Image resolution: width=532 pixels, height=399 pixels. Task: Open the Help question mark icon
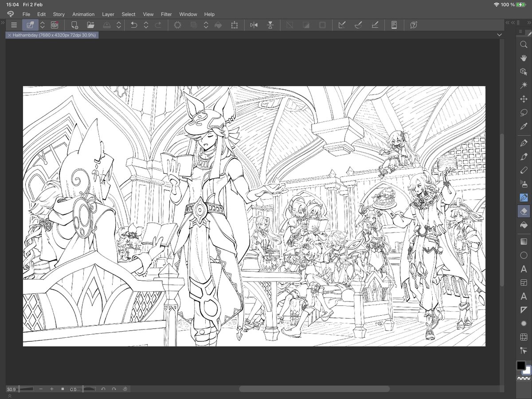[413, 25]
